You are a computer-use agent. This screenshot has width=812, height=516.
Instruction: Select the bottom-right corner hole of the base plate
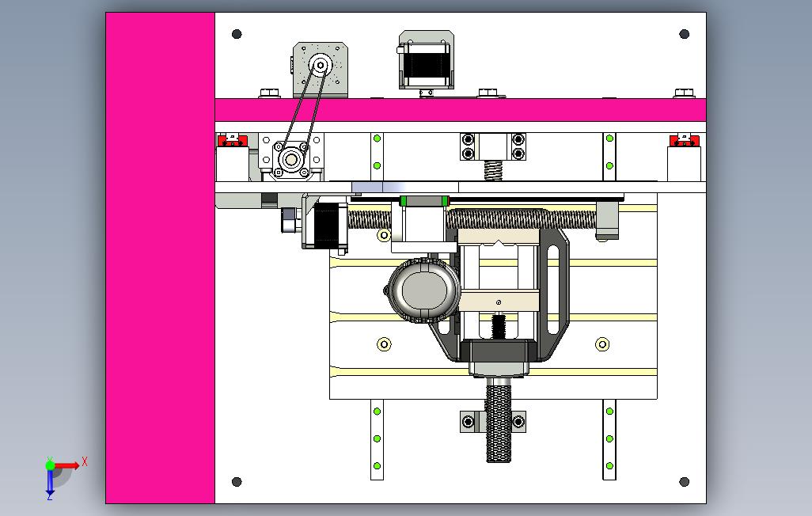684,482
